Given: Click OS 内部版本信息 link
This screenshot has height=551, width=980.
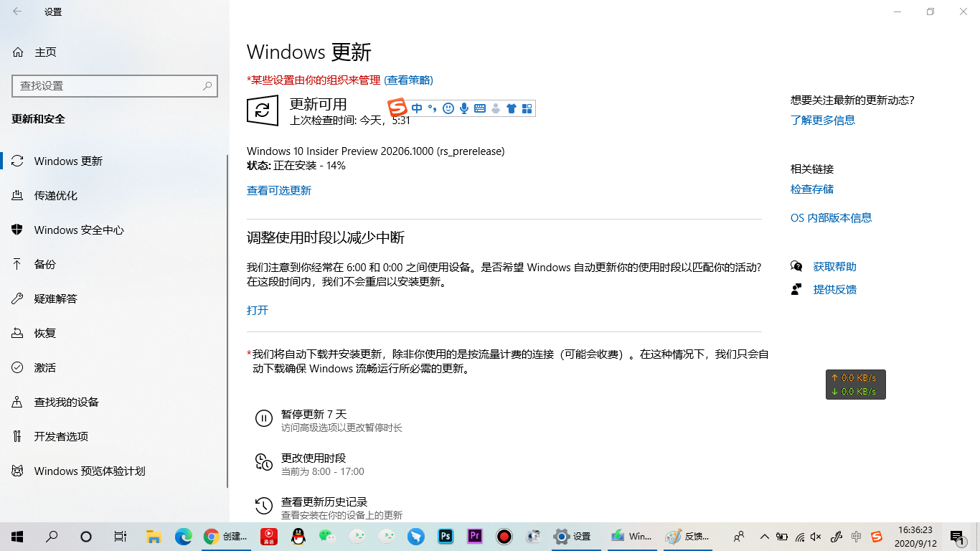Looking at the screenshot, I should click(x=831, y=217).
